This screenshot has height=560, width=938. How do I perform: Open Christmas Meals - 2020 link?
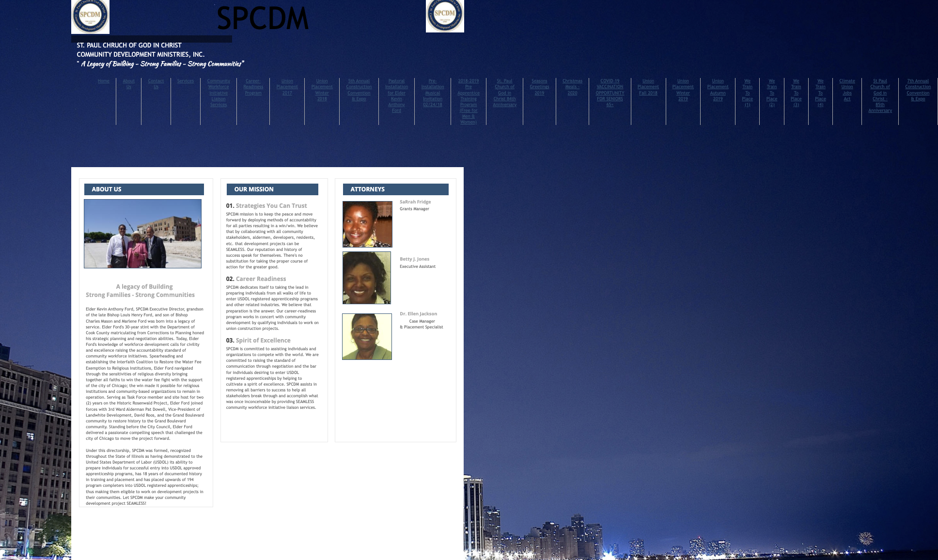(573, 87)
